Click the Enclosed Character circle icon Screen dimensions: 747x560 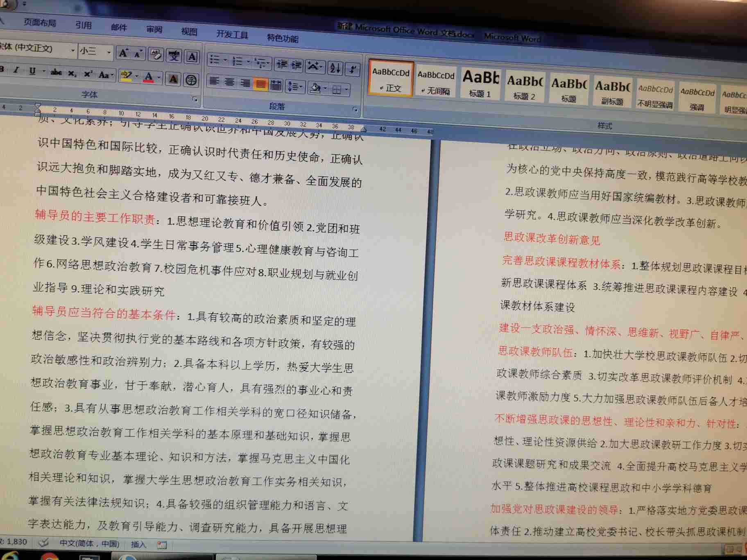click(191, 80)
